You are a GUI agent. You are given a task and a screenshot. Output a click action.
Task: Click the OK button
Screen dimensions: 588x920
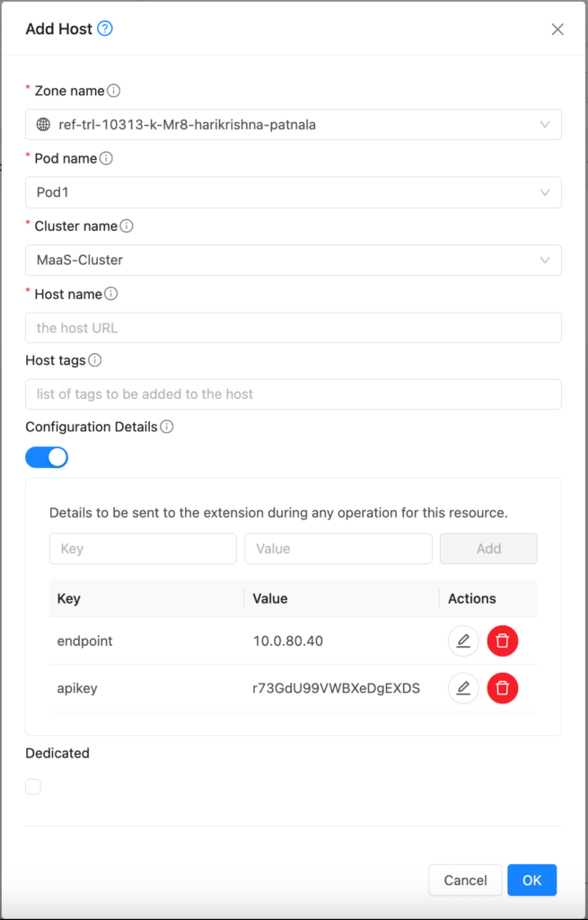click(531, 880)
